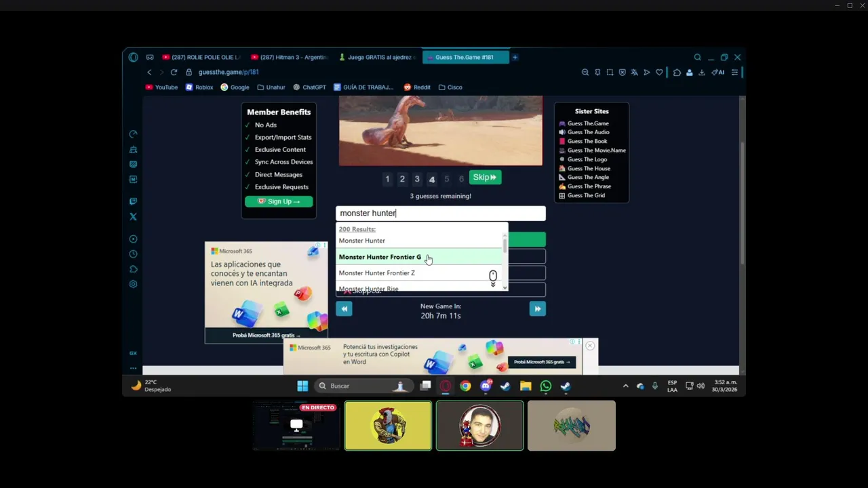
Task: Click heart bookmark icon in address bar
Action: [659, 73]
